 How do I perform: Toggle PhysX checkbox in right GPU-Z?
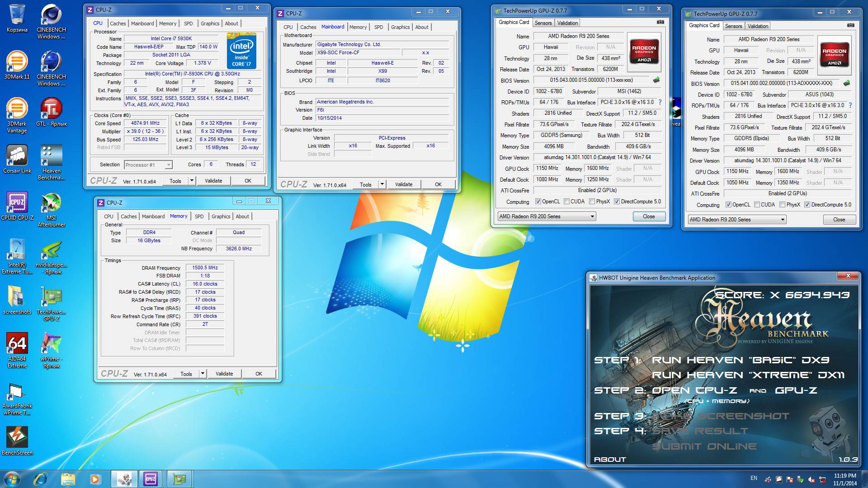(x=782, y=205)
